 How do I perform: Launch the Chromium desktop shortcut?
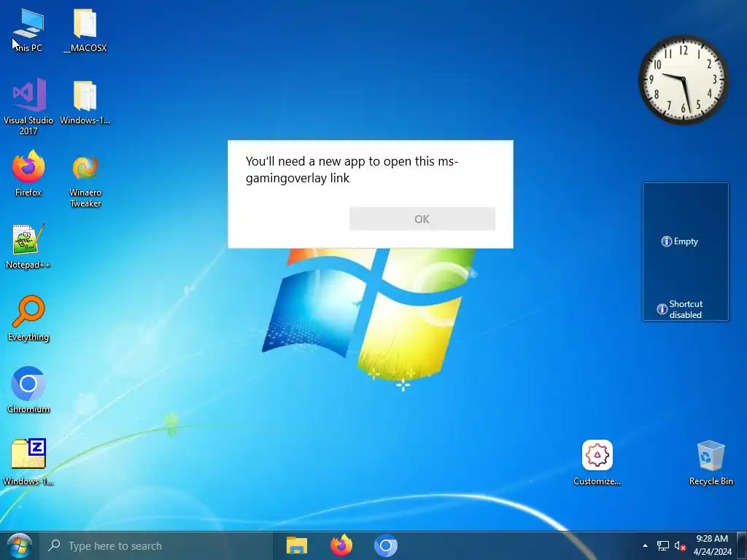28,391
